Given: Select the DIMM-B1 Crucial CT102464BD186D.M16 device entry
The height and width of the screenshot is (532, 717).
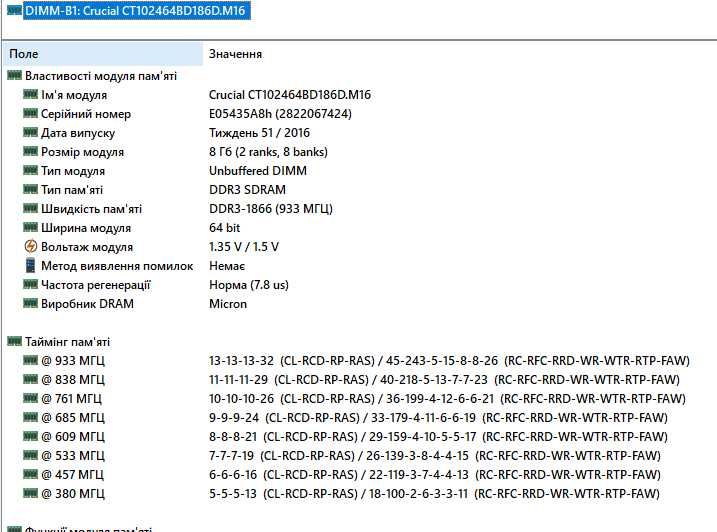Looking at the screenshot, I should click(136, 11).
